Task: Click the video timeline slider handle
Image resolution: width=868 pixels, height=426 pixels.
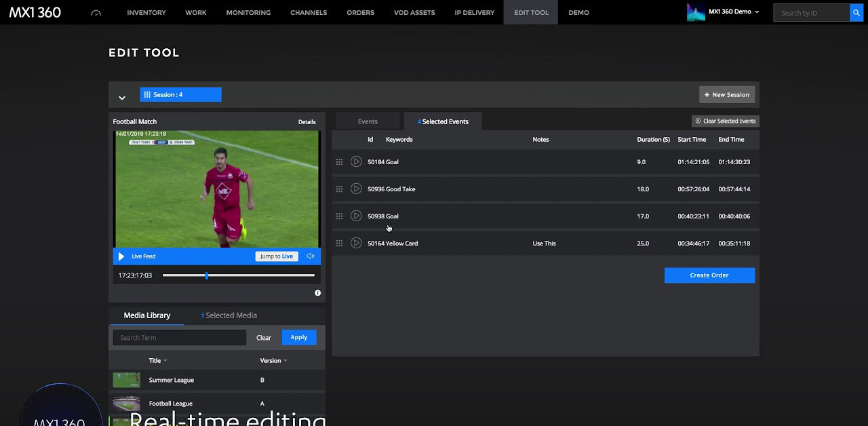Action: click(207, 275)
